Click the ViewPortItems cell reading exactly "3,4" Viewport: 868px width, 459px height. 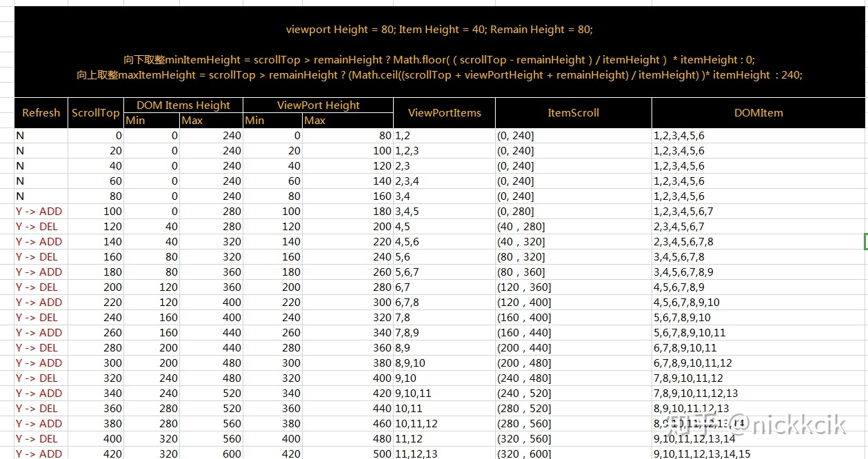pos(445,196)
